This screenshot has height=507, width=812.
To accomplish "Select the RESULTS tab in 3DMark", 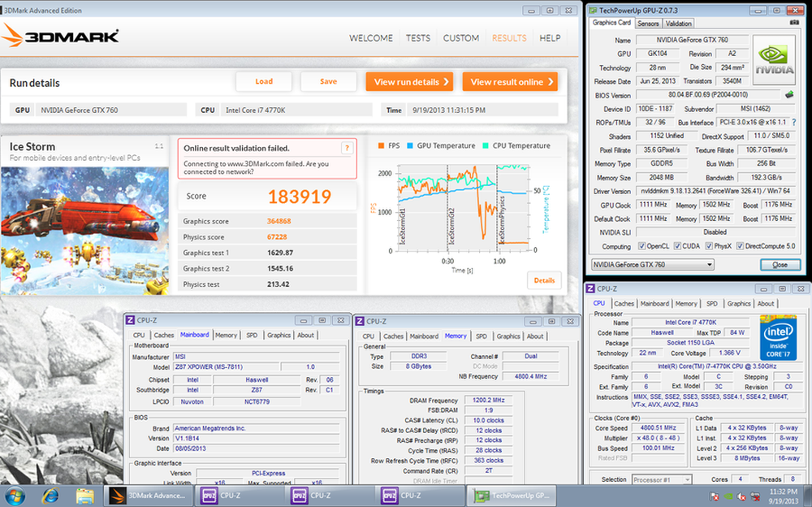I will pyautogui.click(x=509, y=38).
